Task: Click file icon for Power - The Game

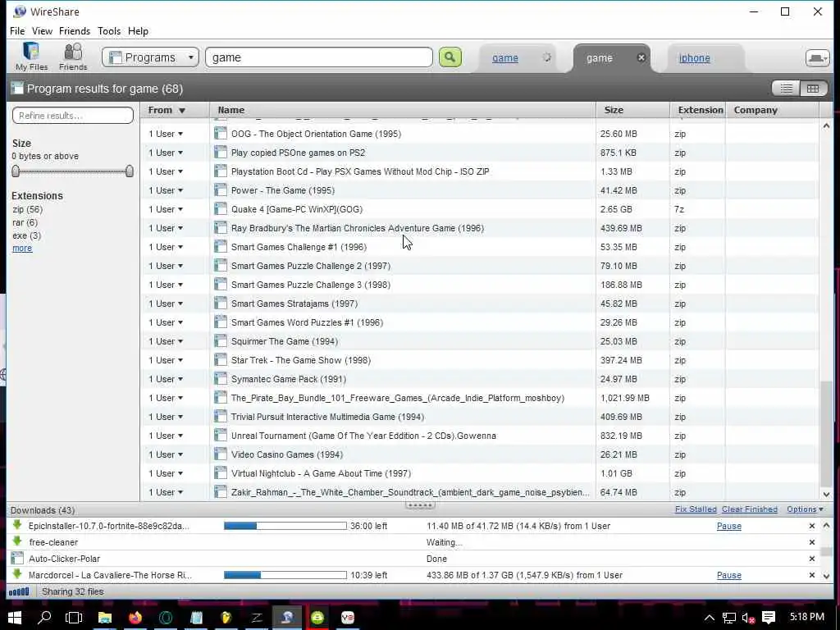Action: click(220, 190)
